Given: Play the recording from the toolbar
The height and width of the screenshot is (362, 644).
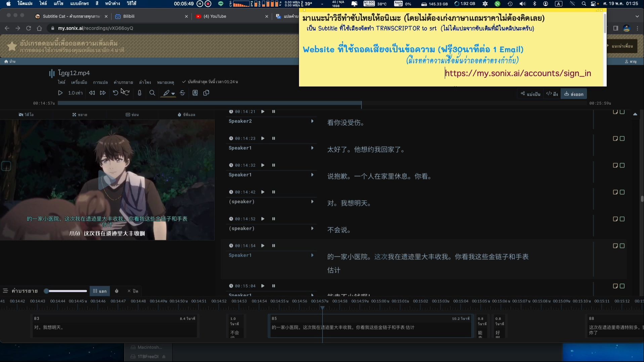Looking at the screenshot, I should (x=60, y=93).
